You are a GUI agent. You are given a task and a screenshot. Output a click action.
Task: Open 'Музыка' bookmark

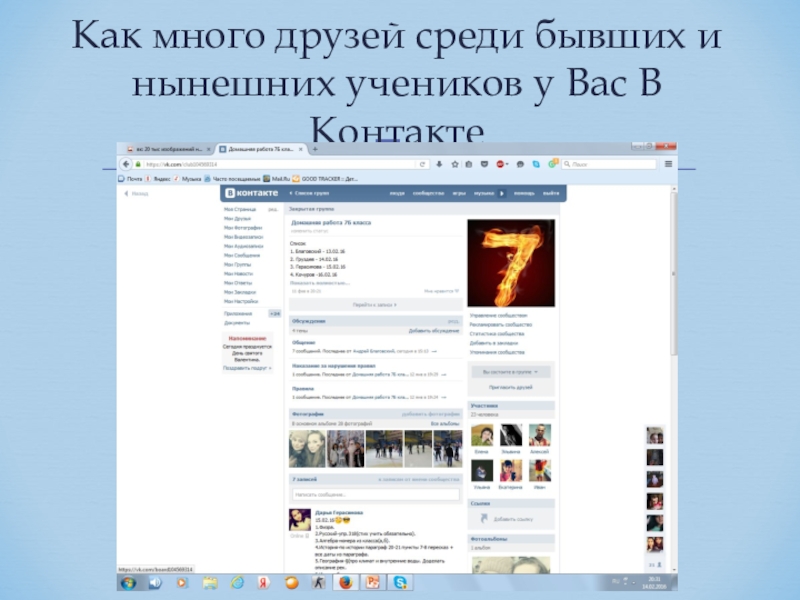coord(188,179)
